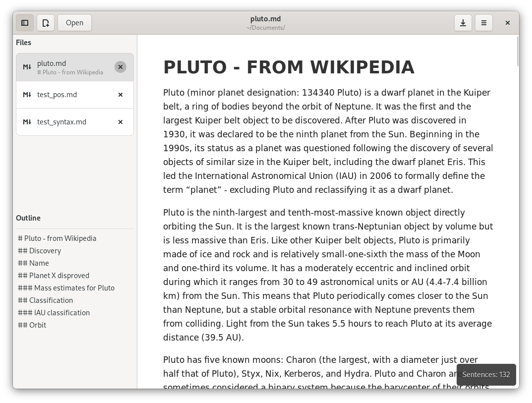Go to '## Planet X disproved' outline heading
This screenshot has height=403, width=532.
click(x=54, y=276)
